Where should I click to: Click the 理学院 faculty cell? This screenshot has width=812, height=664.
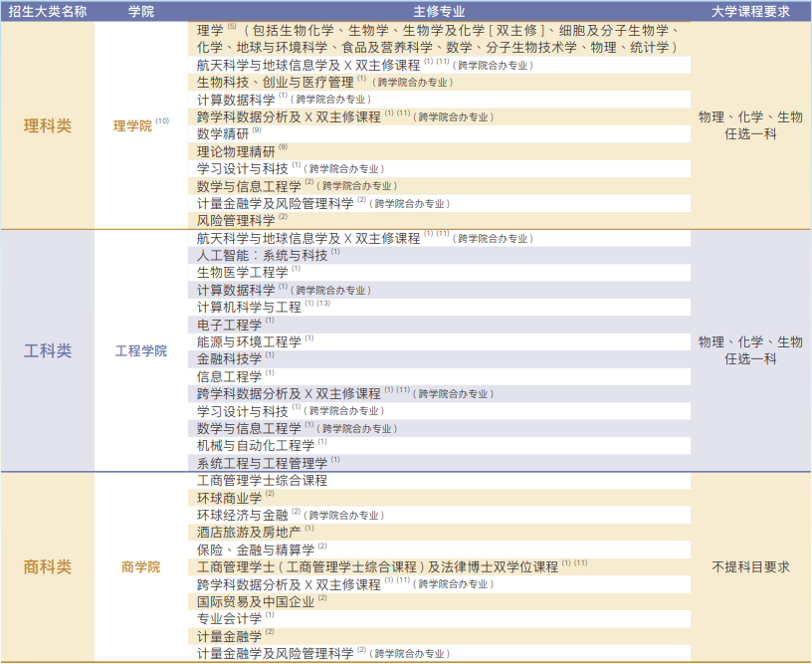click(141, 125)
